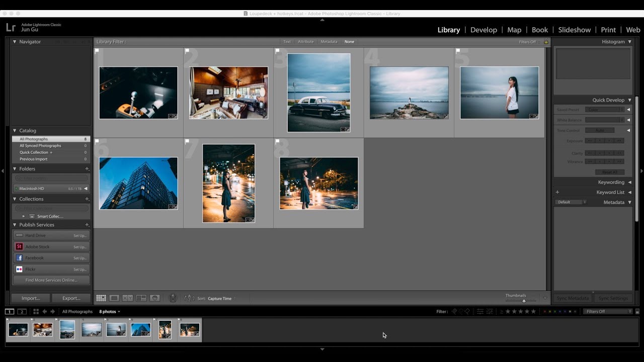Viewport: 644px width, 362px height.
Task: Filter by flagged photos in filmstrip
Action: click(454, 312)
